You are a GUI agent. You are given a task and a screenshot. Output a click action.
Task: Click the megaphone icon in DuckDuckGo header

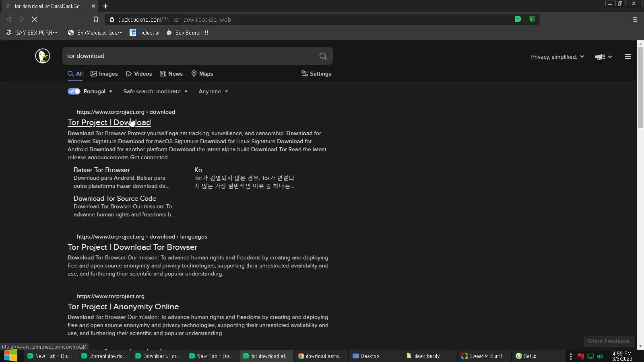(600, 57)
